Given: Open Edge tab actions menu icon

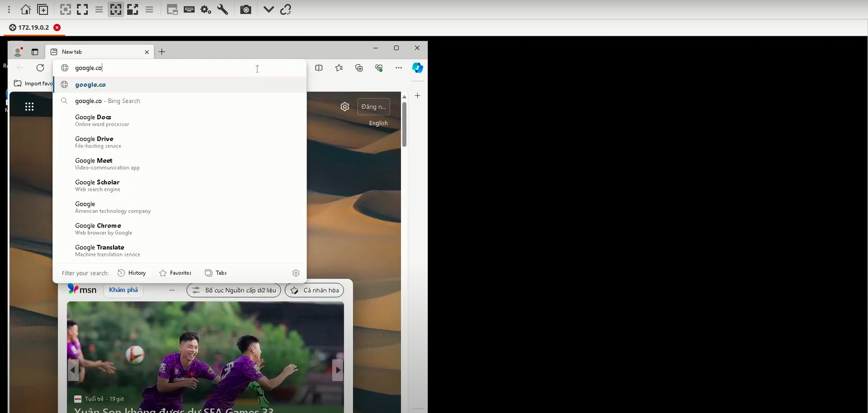Looking at the screenshot, I should [35, 52].
